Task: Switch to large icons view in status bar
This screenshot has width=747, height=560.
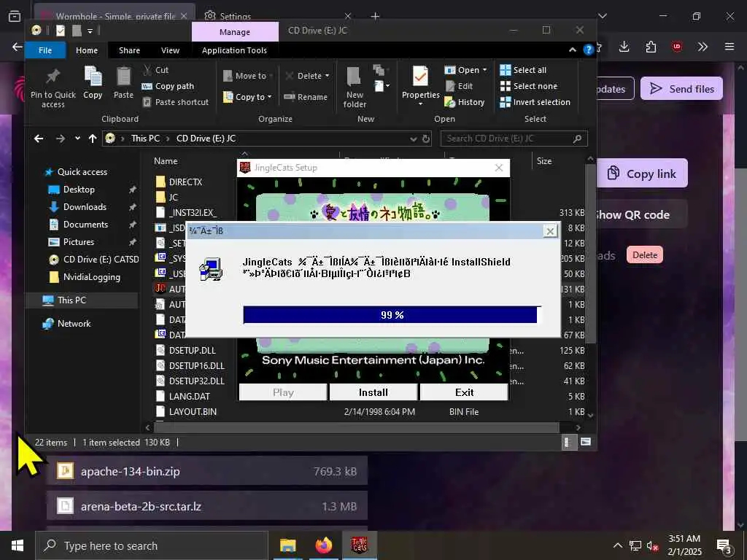Action: 586,442
